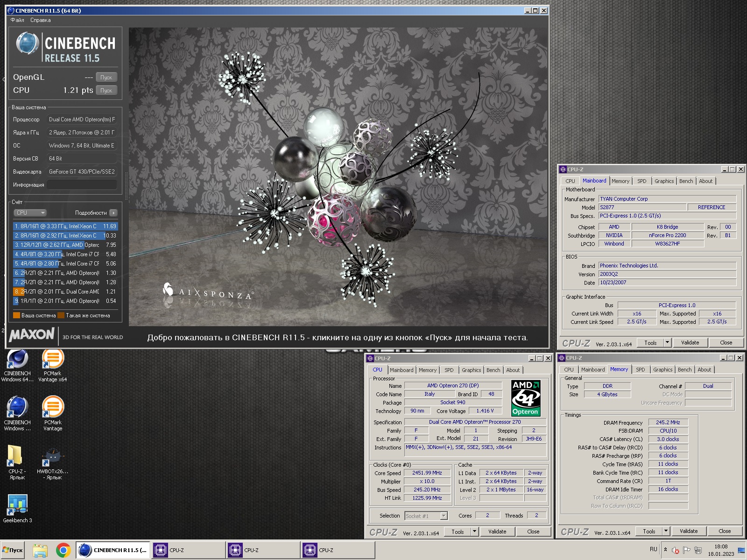Screen dimensions: 747x560
Task: Switch to Mainboard tab in CPU-Z CPU window
Action: (402, 370)
